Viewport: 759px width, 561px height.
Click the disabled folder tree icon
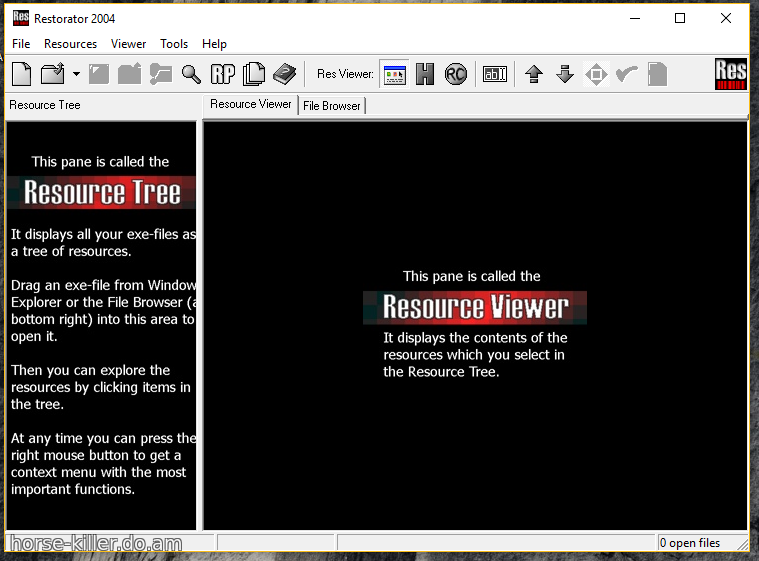(x=161, y=74)
